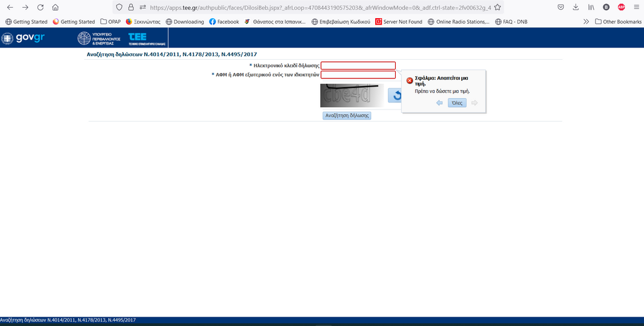
Task: Bookmark this page with star icon
Action: (x=497, y=8)
